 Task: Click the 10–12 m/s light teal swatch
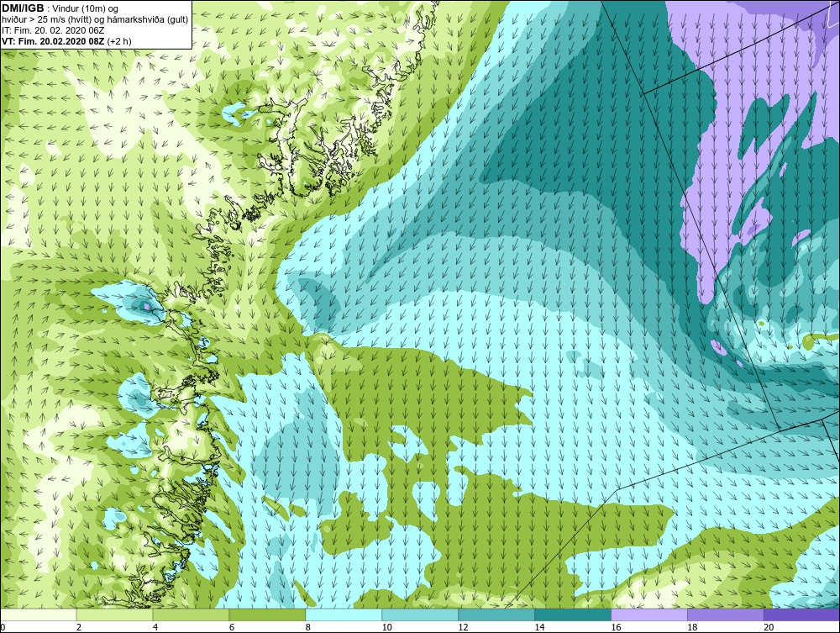coord(420,615)
